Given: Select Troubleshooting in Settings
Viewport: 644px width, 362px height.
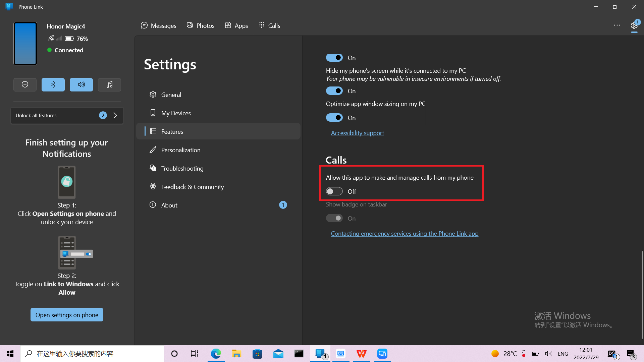Looking at the screenshot, I should coord(218,168).
